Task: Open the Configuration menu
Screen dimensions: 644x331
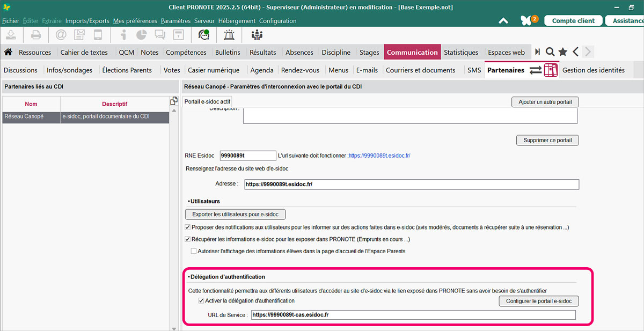Action: pos(278,21)
